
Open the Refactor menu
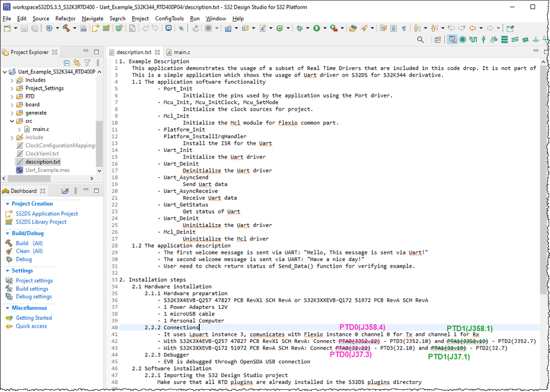pyautogui.click(x=66, y=19)
